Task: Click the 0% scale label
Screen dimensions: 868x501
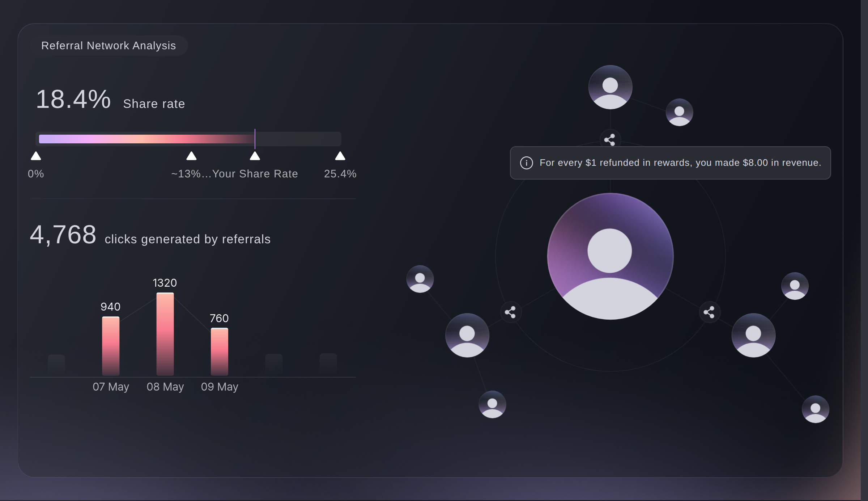Action: tap(36, 174)
